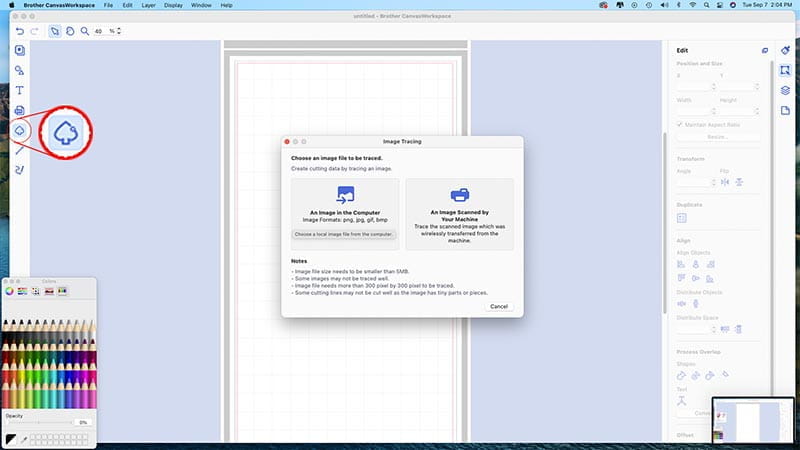Detach the Edit panel using header icon
Screen dimensions: 800x450
click(x=764, y=51)
